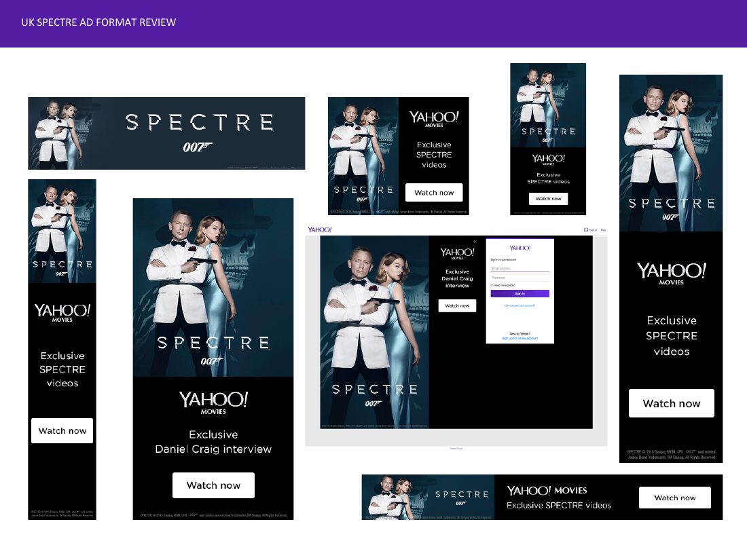
Task: Click 'Exclusive SPECTRE videos' text in the leaderboard
Action: click(558, 505)
